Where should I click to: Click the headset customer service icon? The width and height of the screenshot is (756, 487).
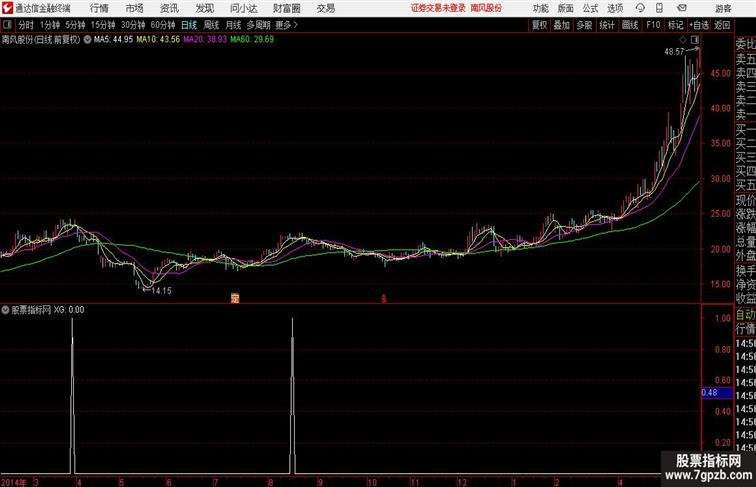[640, 8]
